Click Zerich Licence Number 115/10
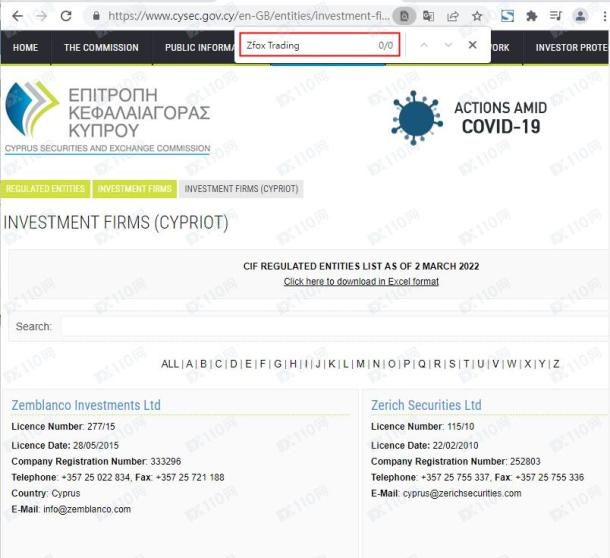610x558 pixels. coord(422,426)
